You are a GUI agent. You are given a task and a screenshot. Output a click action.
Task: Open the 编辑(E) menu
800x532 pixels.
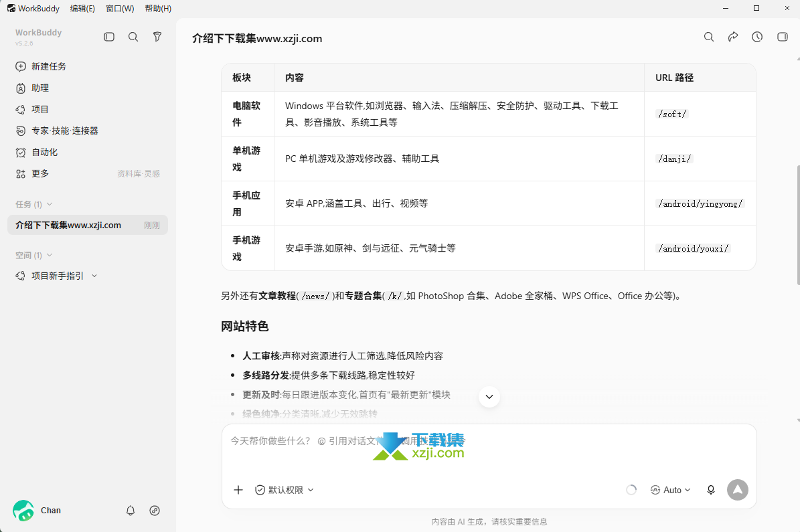pos(82,9)
